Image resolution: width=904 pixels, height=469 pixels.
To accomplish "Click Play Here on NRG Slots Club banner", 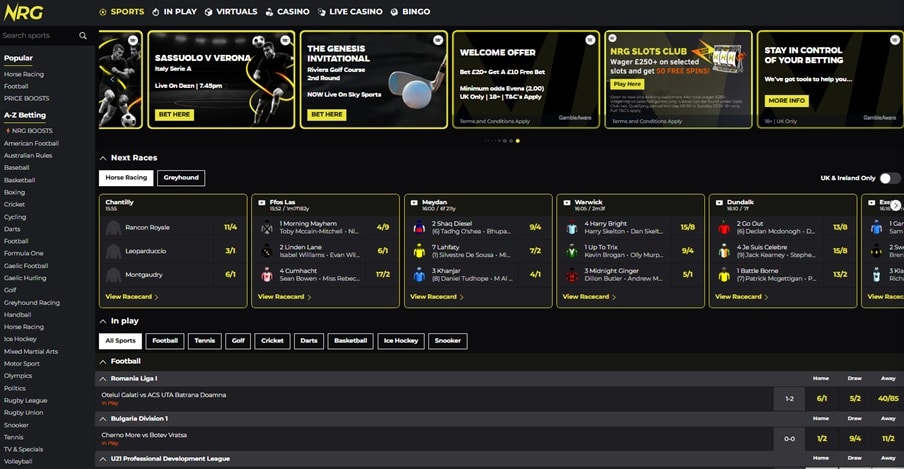I will [x=627, y=84].
